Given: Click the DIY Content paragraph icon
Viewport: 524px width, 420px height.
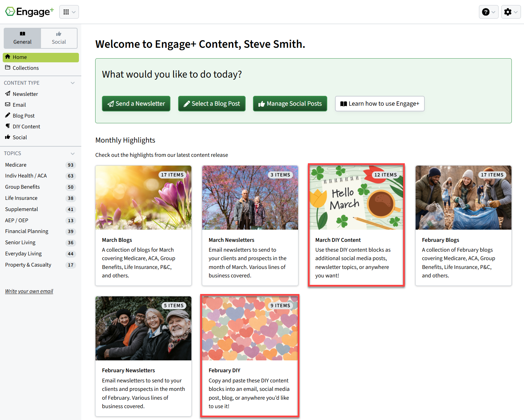Looking at the screenshot, I should pyautogui.click(x=8, y=126).
